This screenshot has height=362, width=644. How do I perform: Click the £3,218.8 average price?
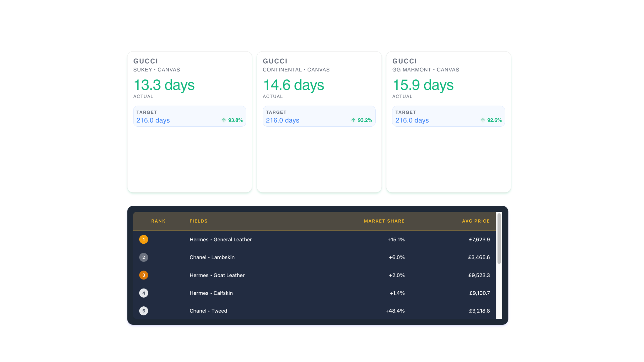pos(479,311)
